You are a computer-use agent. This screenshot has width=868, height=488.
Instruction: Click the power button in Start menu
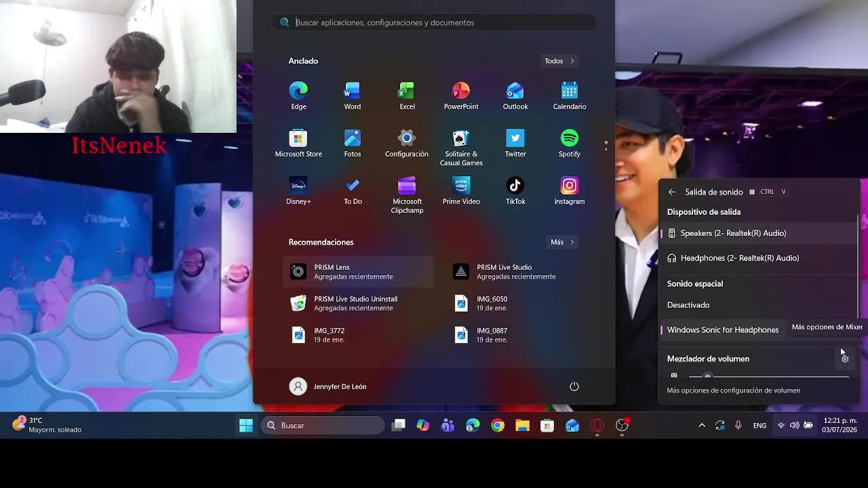point(574,386)
